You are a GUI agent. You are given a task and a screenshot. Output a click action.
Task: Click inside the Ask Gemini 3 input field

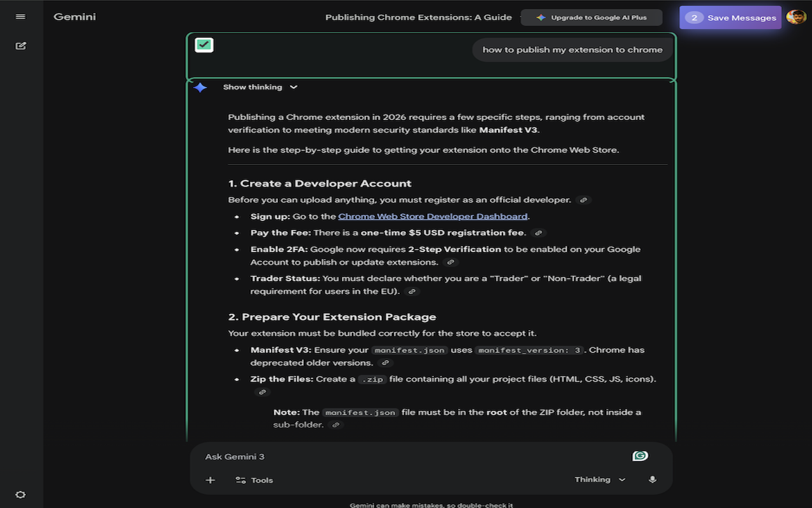(x=381, y=456)
